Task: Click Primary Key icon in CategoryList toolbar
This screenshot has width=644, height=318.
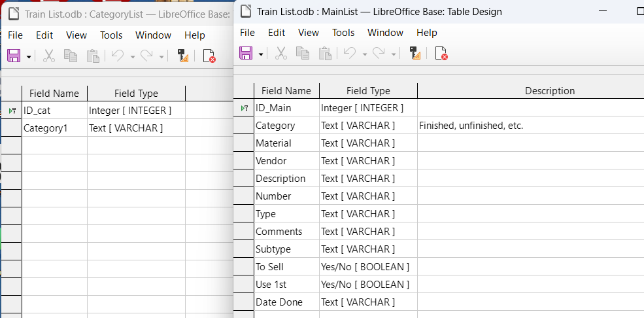Action: click(x=184, y=56)
